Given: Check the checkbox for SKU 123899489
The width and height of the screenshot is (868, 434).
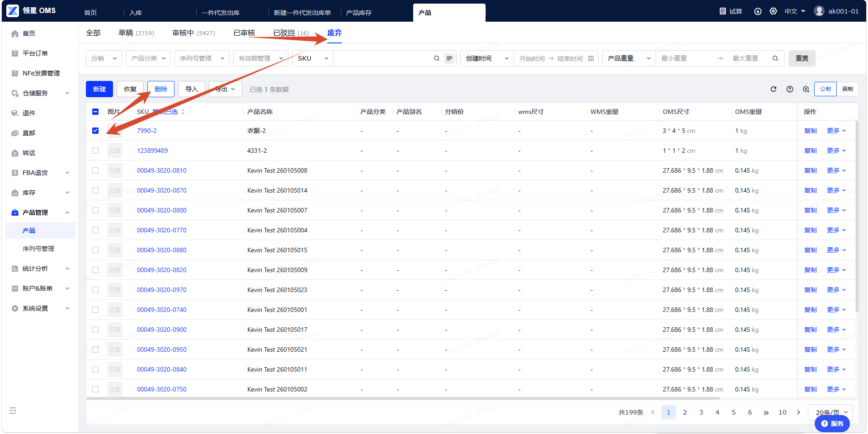Looking at the screenshot, I should [95, 151].
